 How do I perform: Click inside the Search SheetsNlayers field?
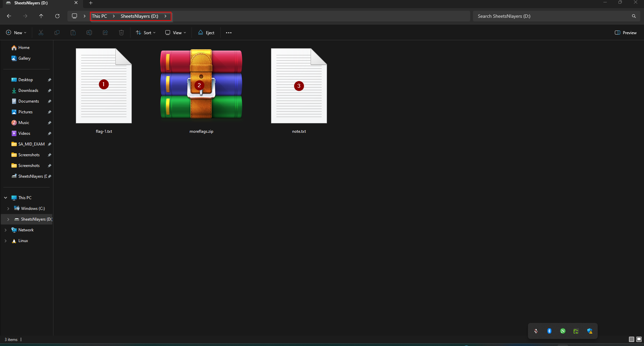pyautogui.click(x=553, y=16)
